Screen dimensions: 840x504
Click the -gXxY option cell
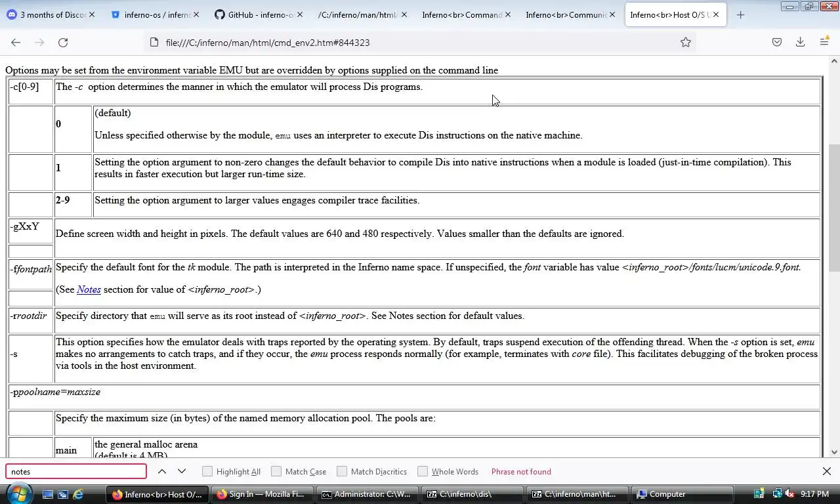tap(31, 231)
